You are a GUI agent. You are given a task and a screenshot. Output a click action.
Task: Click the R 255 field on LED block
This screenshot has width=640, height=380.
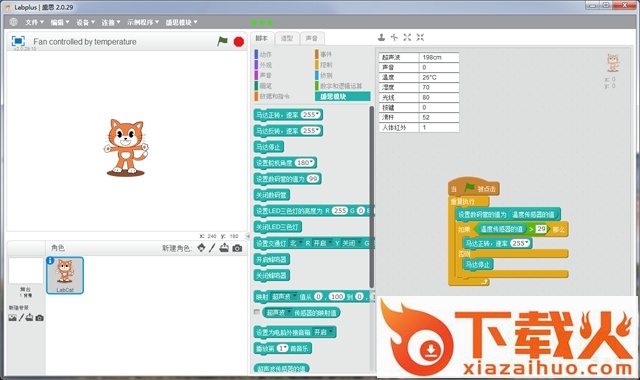pos(340,211)
